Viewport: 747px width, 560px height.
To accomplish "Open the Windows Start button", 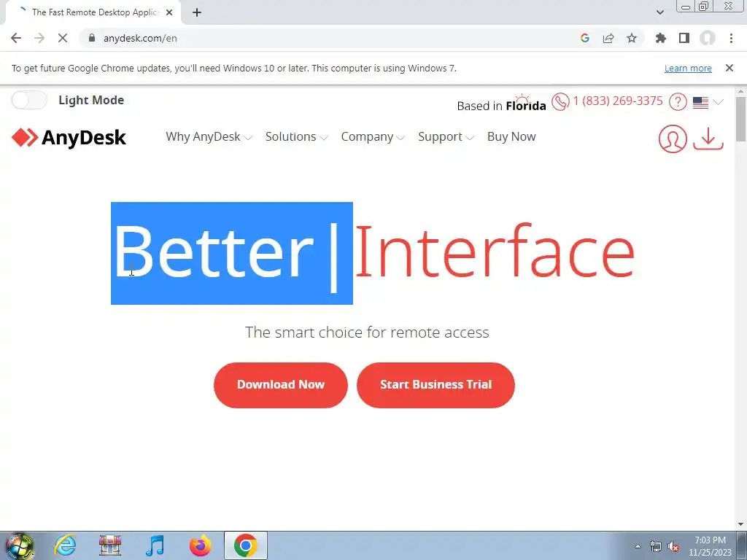I will pyautogui.click(x=19, y=545).
